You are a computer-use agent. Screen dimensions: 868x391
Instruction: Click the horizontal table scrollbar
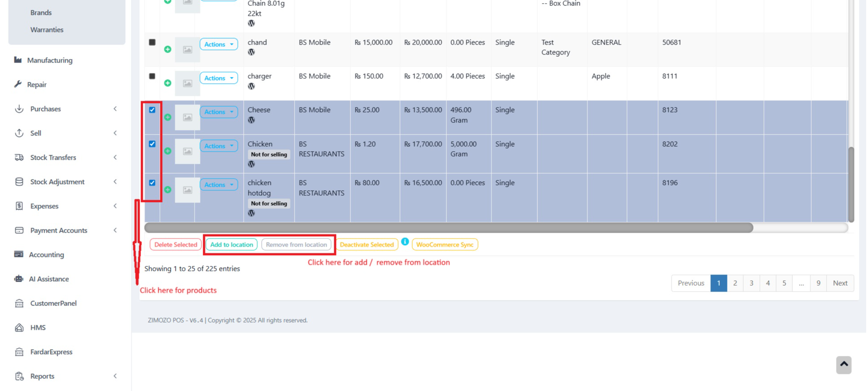tap(448, 228)
